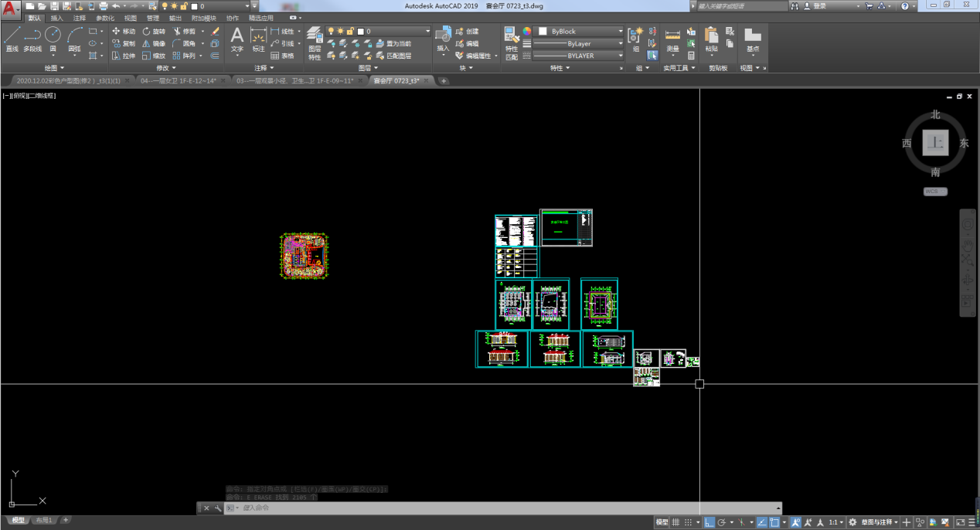The image size is (980, 530).
Task: Click the Array (阵列) tool
Action: 185,56
